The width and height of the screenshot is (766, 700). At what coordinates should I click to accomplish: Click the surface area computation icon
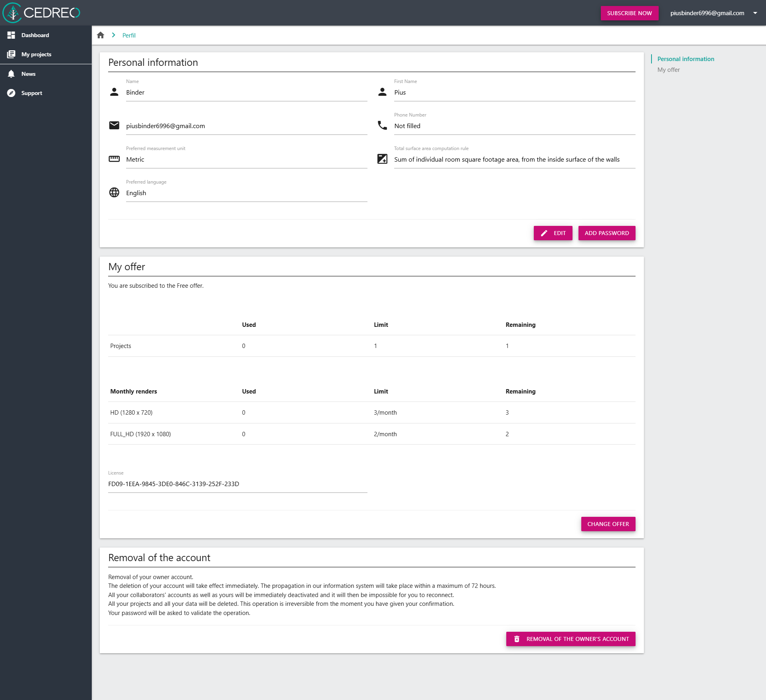coord(382,159)
